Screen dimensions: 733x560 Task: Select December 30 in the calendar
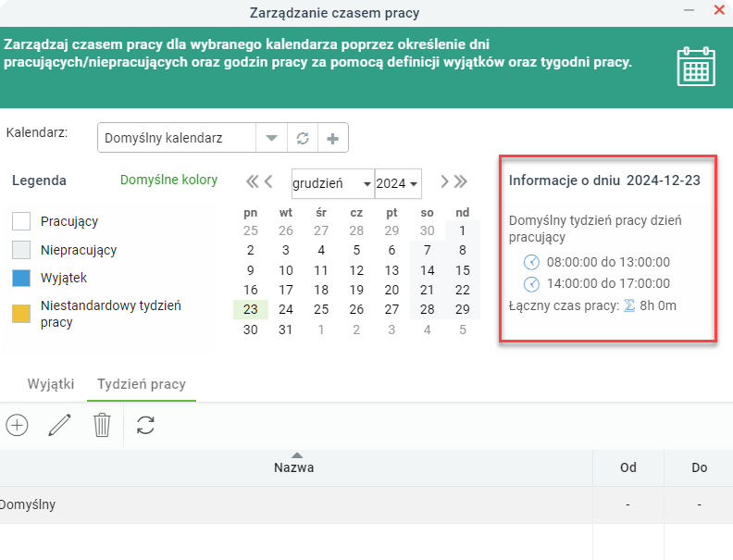point(251,330)
